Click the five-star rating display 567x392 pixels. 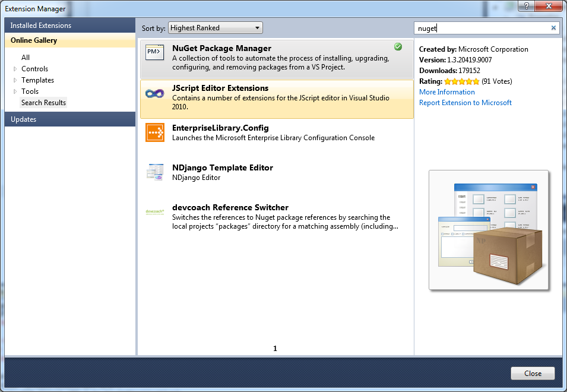coord(462,81)
